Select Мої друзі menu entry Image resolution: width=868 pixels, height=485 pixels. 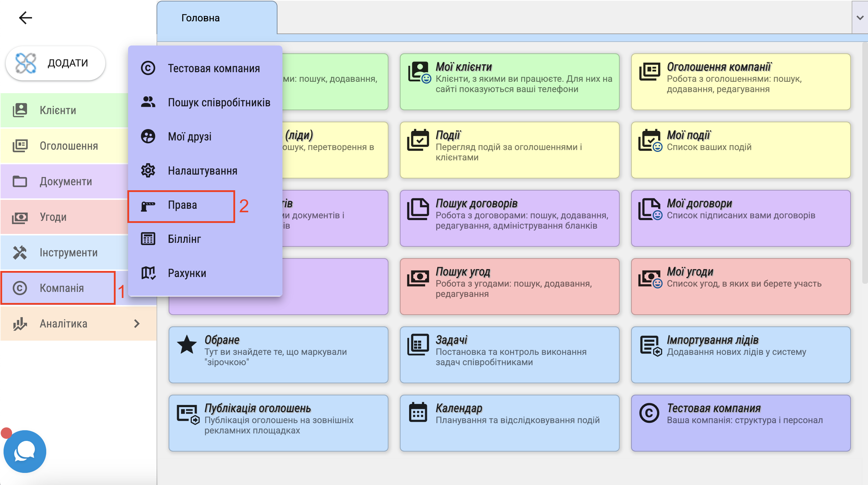pyautogui.click(x=205, y=137)
